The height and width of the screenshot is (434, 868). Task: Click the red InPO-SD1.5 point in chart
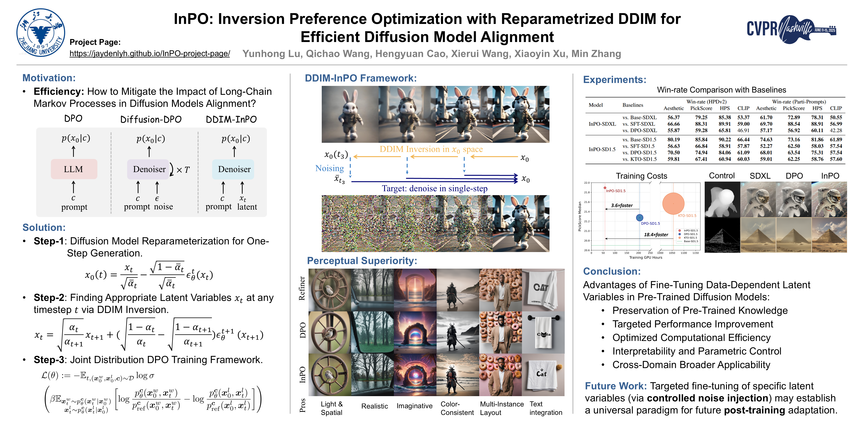(x=605, y=188)
